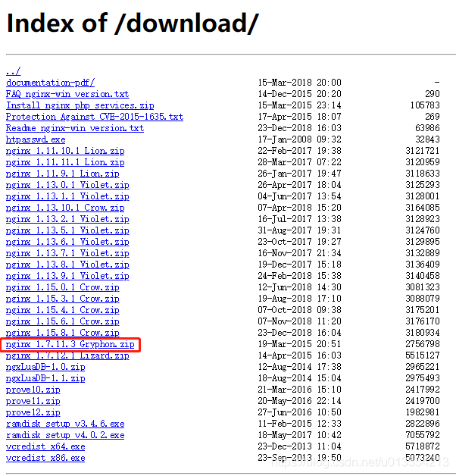Click date 12-Aug-2014 17:38
Image resolution: width=456 pixels, height=476 pixels.
pos(299,367)
